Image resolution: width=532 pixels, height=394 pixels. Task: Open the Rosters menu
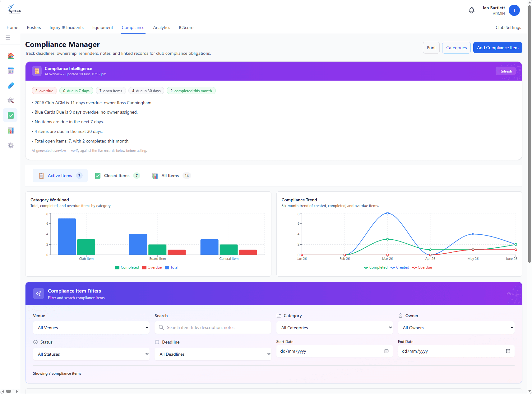click(34, 27)
